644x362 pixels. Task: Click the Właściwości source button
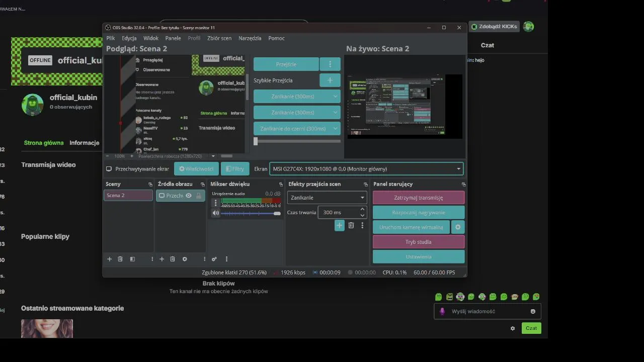196,169
